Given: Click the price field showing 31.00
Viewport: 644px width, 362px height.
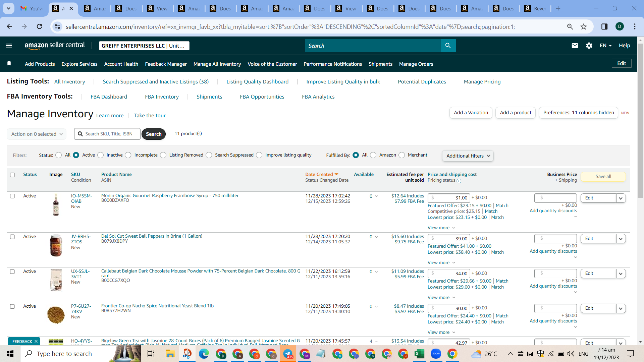Looking at the screenshot, I should (x=449, y=198).
